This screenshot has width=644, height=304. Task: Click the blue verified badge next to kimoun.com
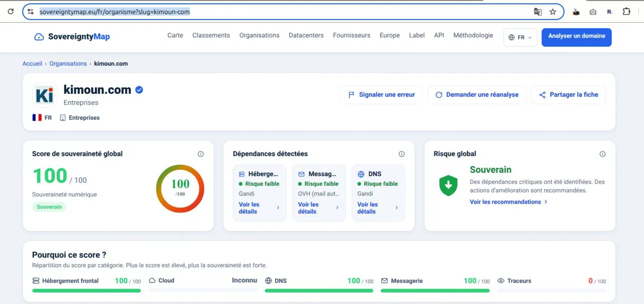(139, 90)
